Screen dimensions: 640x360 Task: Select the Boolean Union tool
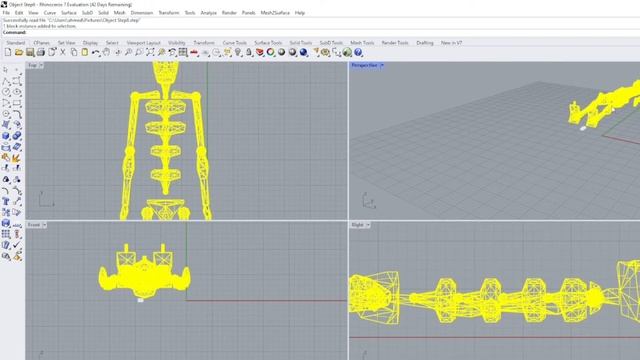(17, 136)
